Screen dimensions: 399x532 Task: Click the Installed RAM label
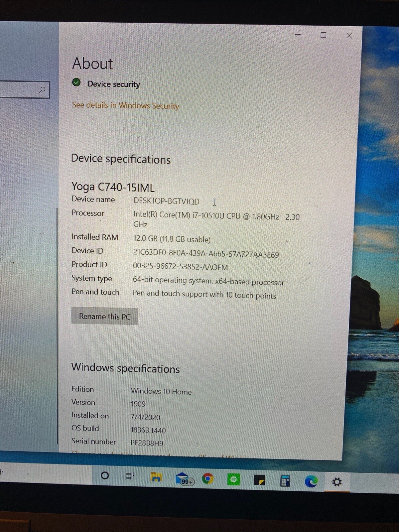95,237
